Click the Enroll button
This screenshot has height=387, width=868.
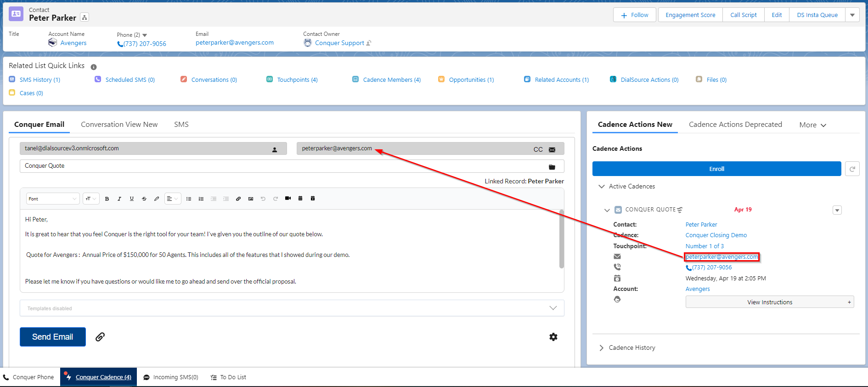(716, 169)
